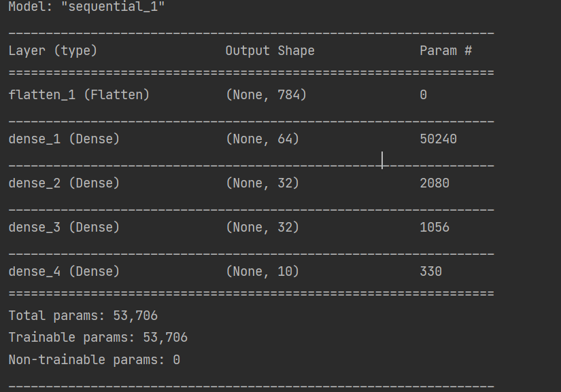Click the param value '2080'
This screenshot has width=561, height=392.
click(435, 183)
